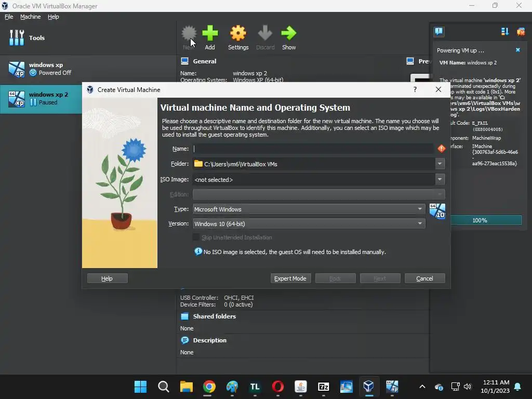Click the Windows 10 OS type icon
This screenshot has width=532, height=399.
pos(437,211)
